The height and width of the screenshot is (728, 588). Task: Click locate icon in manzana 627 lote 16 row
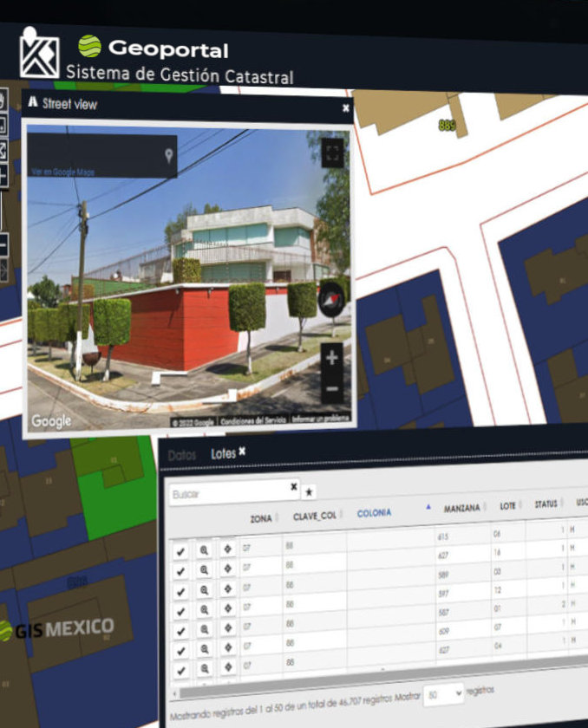227,569
